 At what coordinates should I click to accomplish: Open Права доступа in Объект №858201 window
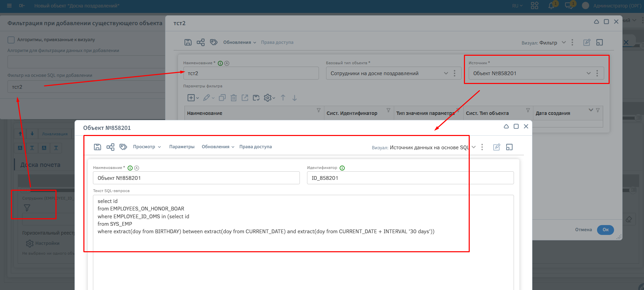tap(255, 147)
